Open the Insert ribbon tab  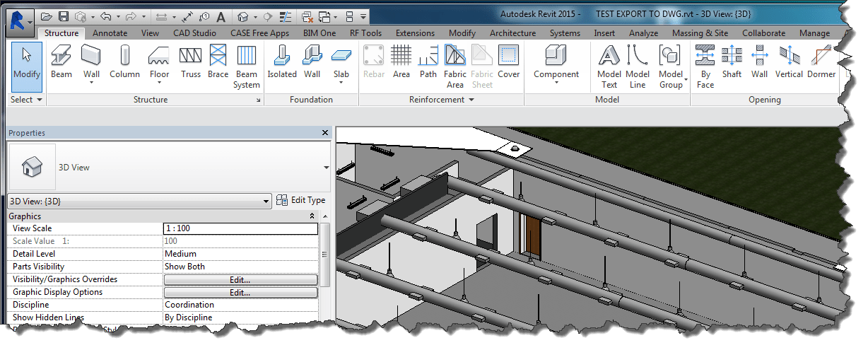pyautogui.click(x=604, y=33)
